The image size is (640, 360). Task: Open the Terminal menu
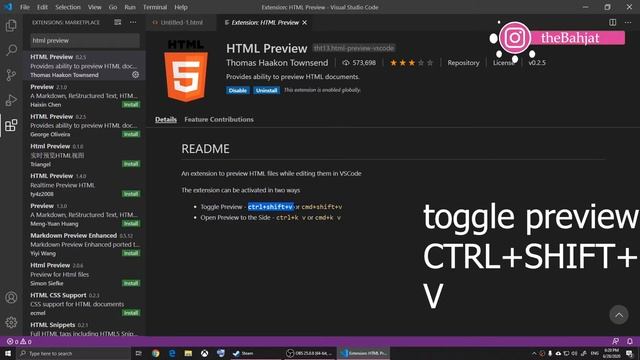pos(155,7)
